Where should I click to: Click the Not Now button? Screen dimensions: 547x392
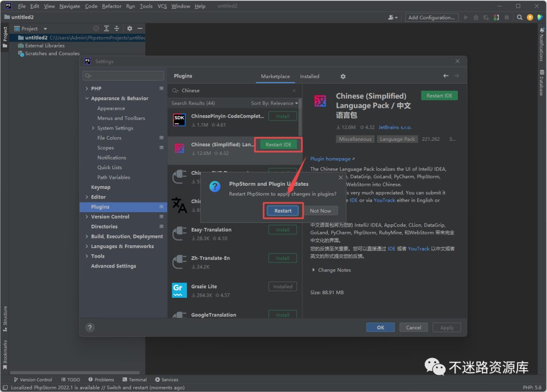tap(320, 211)
